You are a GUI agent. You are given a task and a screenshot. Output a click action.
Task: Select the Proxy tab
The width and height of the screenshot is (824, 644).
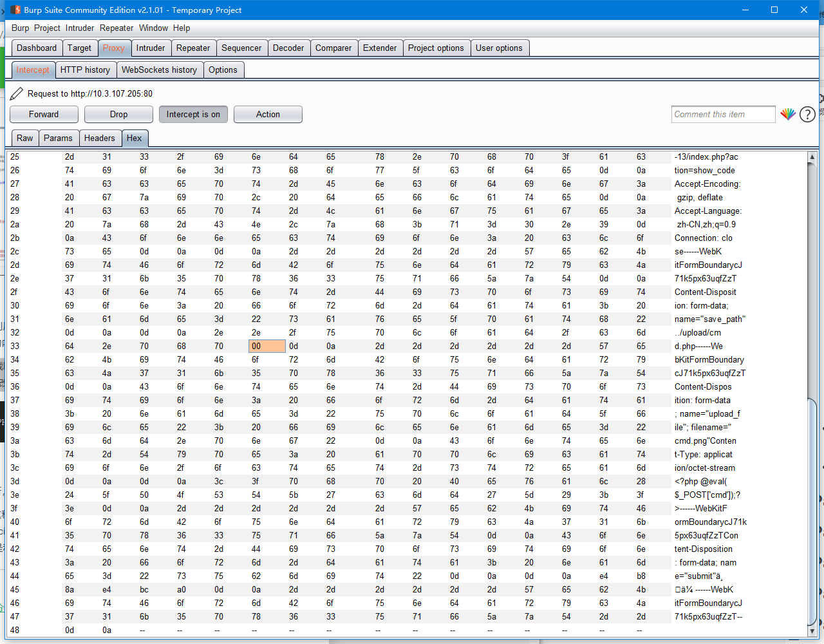114,48
